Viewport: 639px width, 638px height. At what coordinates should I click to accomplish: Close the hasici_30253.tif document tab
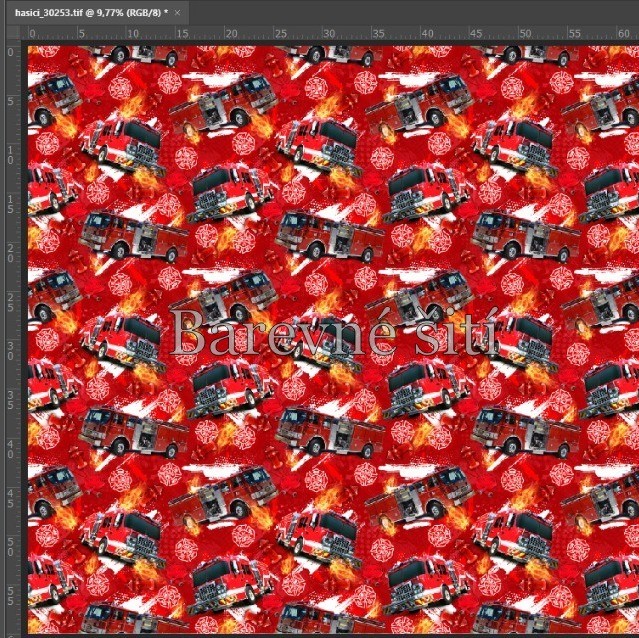pos(177,13)
